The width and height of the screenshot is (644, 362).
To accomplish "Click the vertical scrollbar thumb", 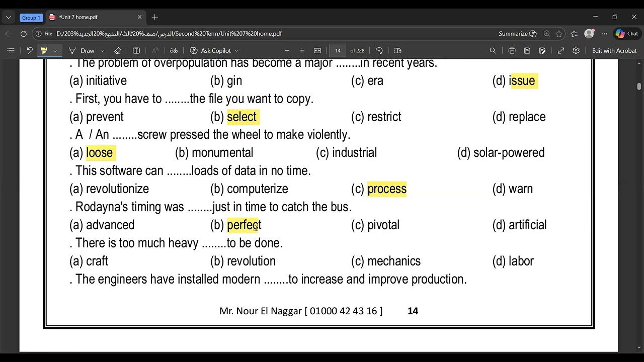I will pos(639,86).
